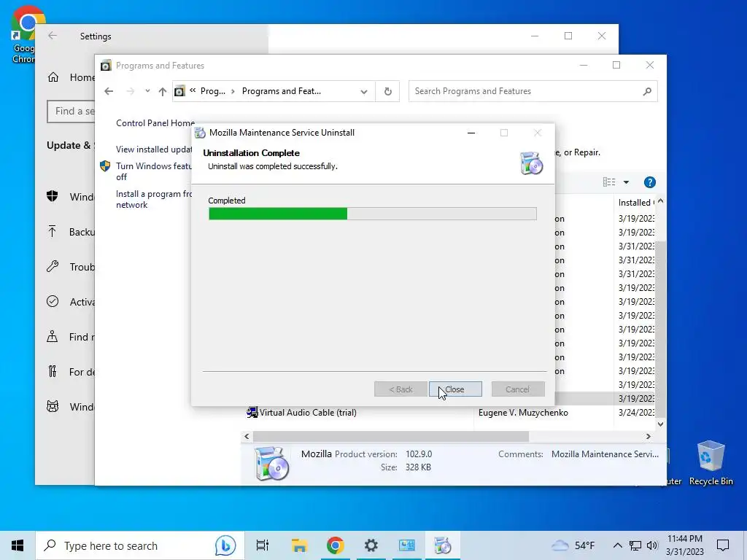Expand the view options dropdown arrow
Viewport: 747px width, 560px height.
[626, 182]
